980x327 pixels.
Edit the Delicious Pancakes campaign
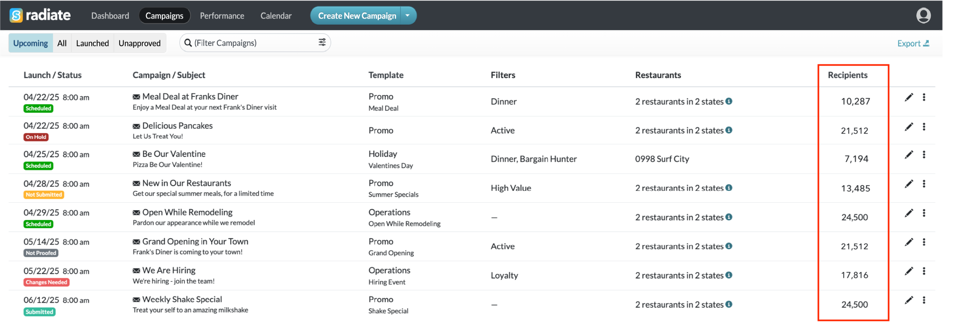pyautogui.click(x=909, y=127)
